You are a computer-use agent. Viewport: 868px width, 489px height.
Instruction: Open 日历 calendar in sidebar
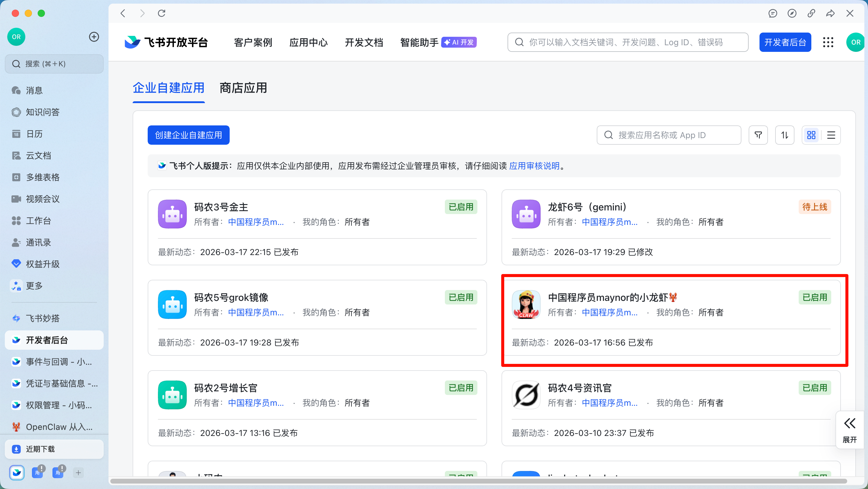34,134
